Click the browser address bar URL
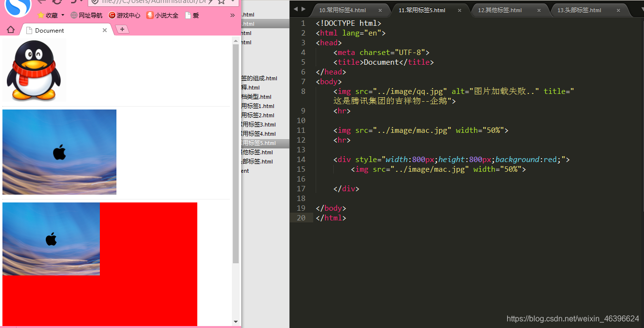Viewport: 644px width, 328px height. click(x=154, y=2)
